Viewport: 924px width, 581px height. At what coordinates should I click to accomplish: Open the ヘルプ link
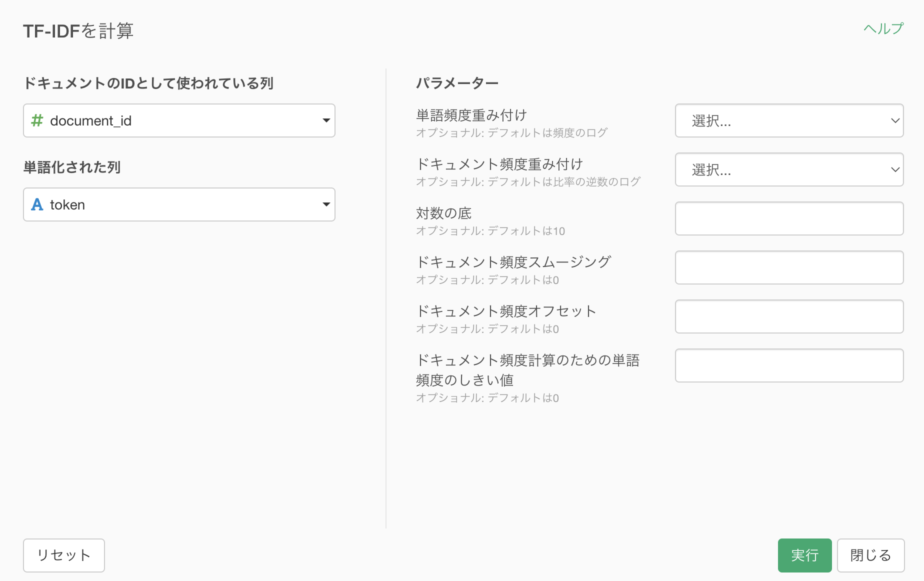tap(883, 28)
